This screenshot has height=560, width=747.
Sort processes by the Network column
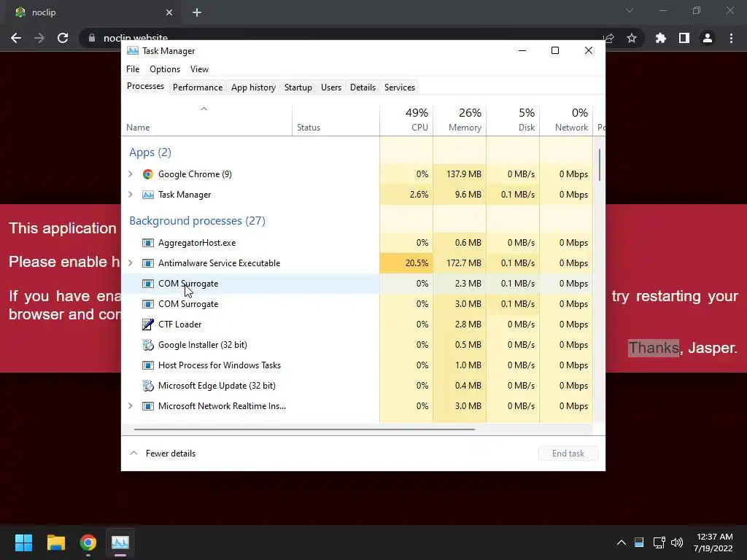coord(566,120)
